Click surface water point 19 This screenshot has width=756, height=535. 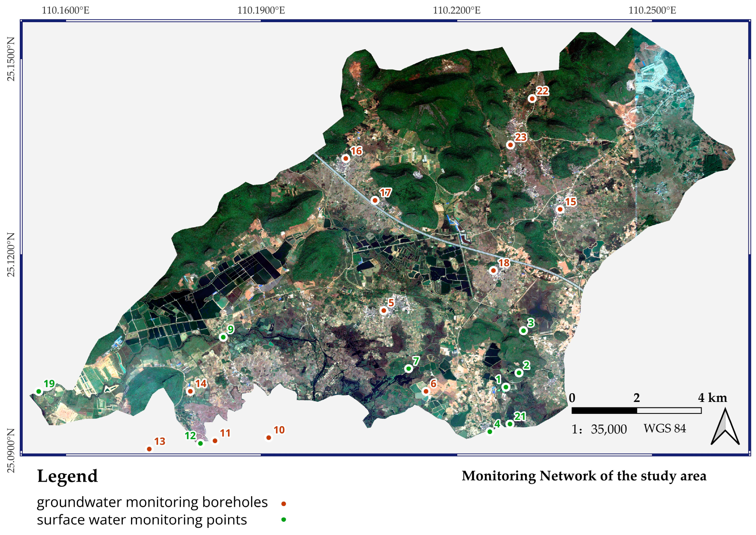click(x=39, y=391)
